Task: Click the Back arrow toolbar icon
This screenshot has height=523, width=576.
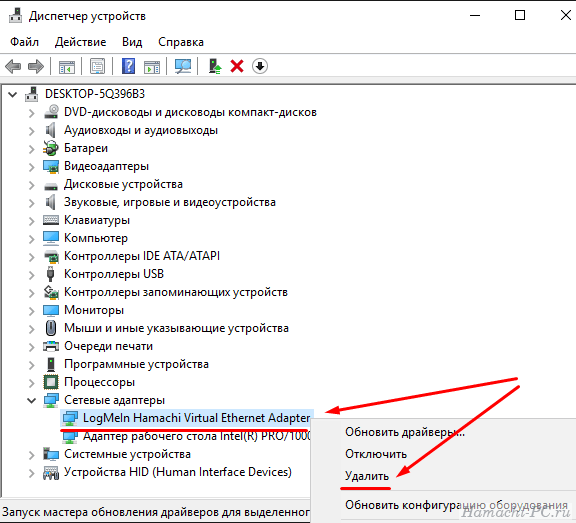Action: point(13,66)
